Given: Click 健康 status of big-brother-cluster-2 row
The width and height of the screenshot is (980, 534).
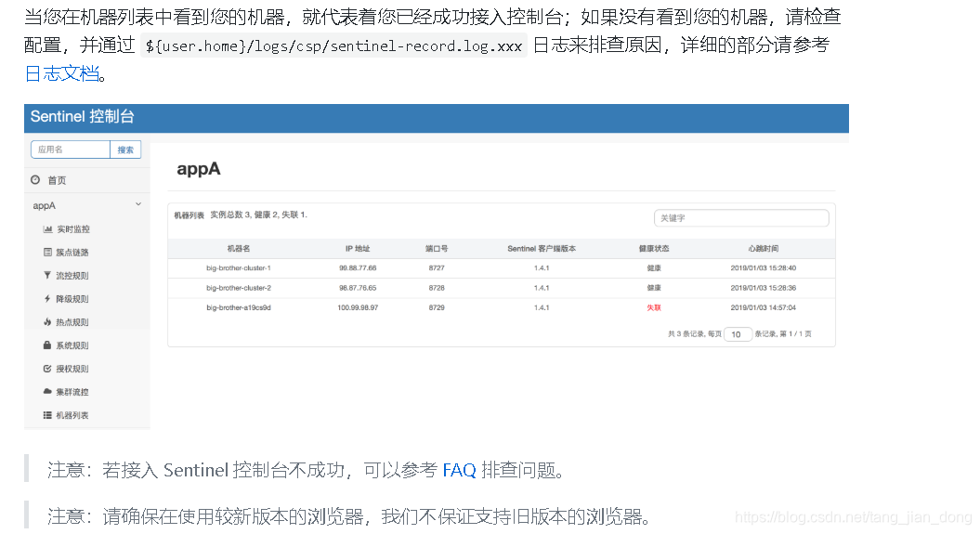Looking at the screenshot, I should [654, 288].
